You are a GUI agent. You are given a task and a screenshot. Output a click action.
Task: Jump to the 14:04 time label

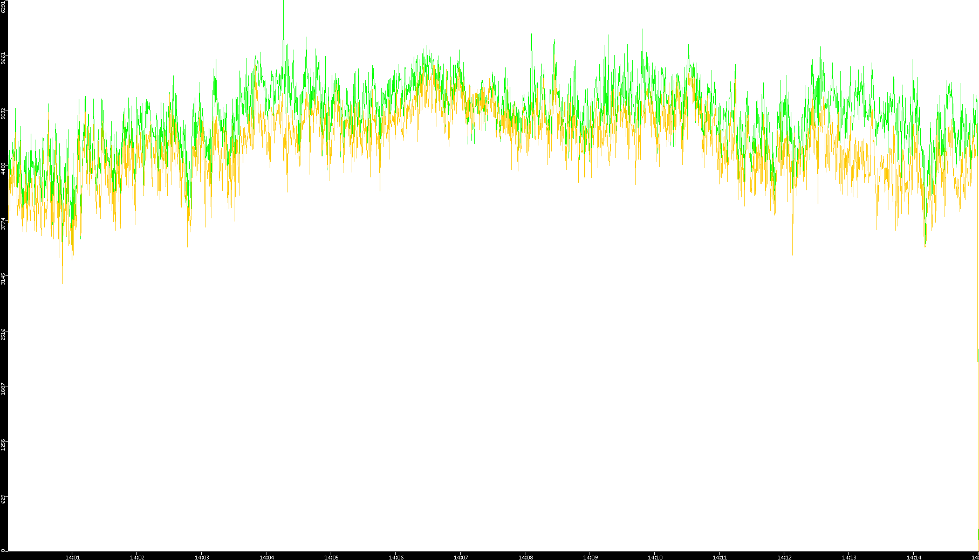266,557
